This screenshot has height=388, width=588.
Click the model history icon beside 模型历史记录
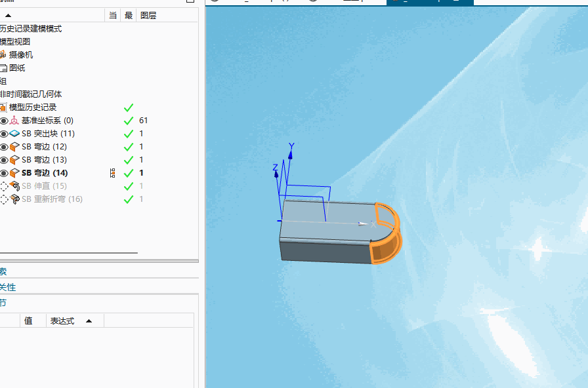pyautogui.click(x=3, y=107)
